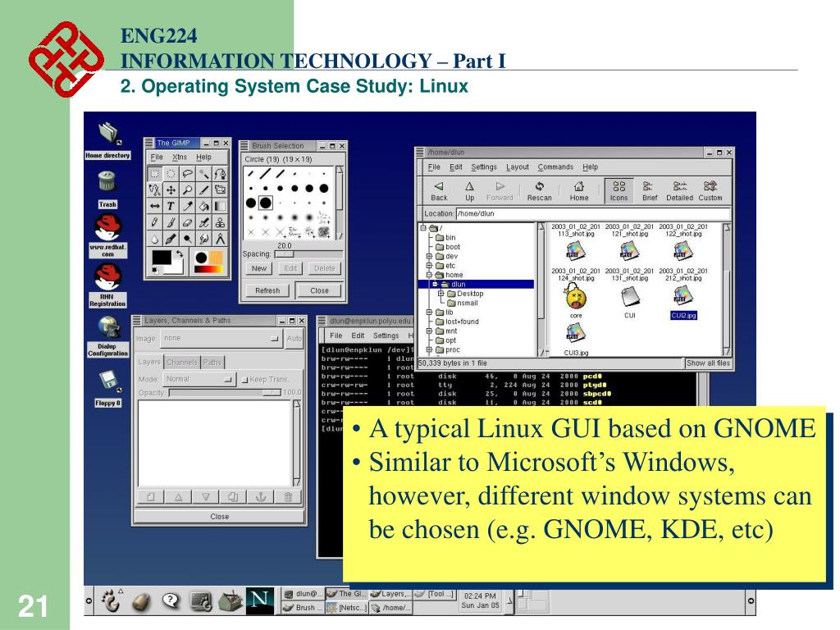Expand the etc folder in the tree
Screen dimensions: 840x630
pyautogui.click(x=429, y=265)
